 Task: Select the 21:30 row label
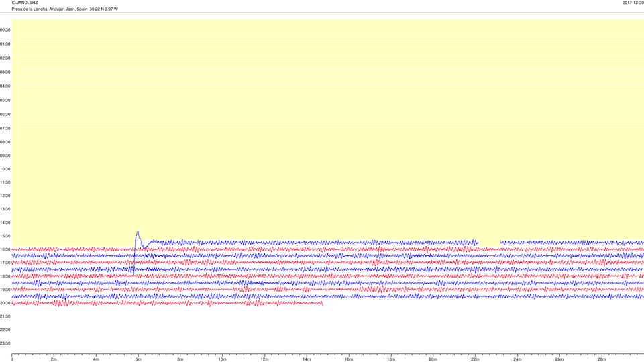pos(5,316)
